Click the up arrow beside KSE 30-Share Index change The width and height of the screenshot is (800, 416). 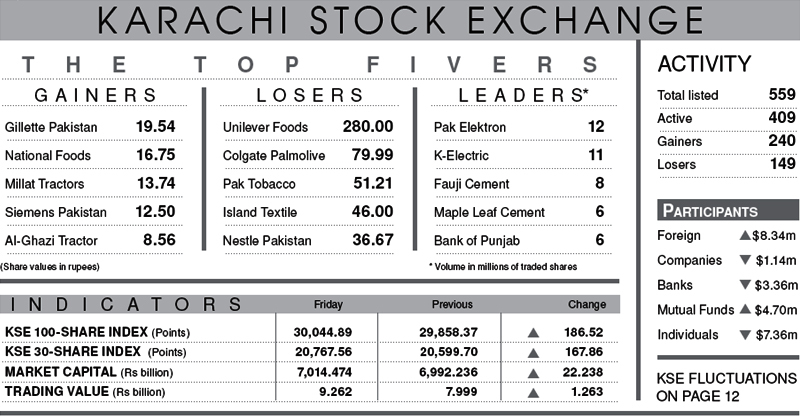coord(533,351)
